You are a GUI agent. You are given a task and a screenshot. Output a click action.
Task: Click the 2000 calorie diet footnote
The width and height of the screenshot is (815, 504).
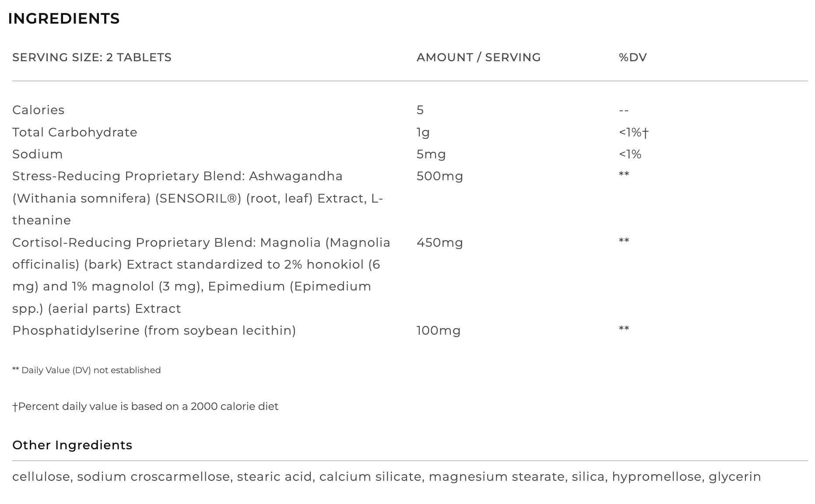click(x=145, y=406)
